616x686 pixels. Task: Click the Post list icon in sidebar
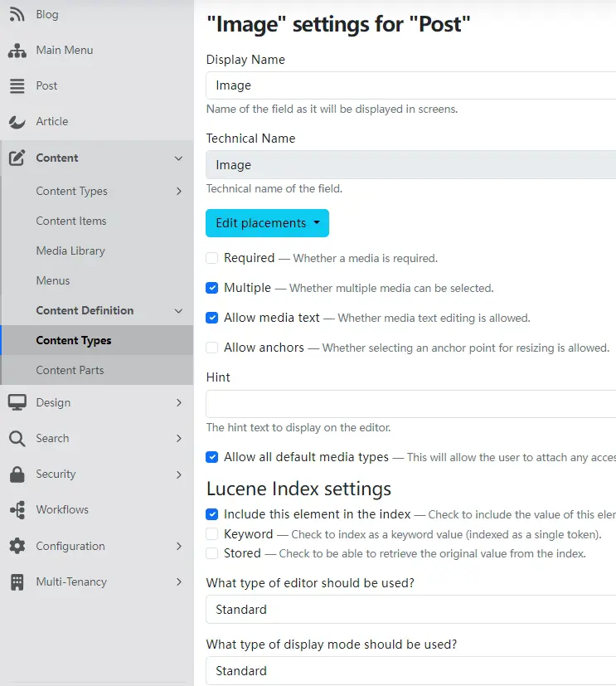tap(17, 86)
